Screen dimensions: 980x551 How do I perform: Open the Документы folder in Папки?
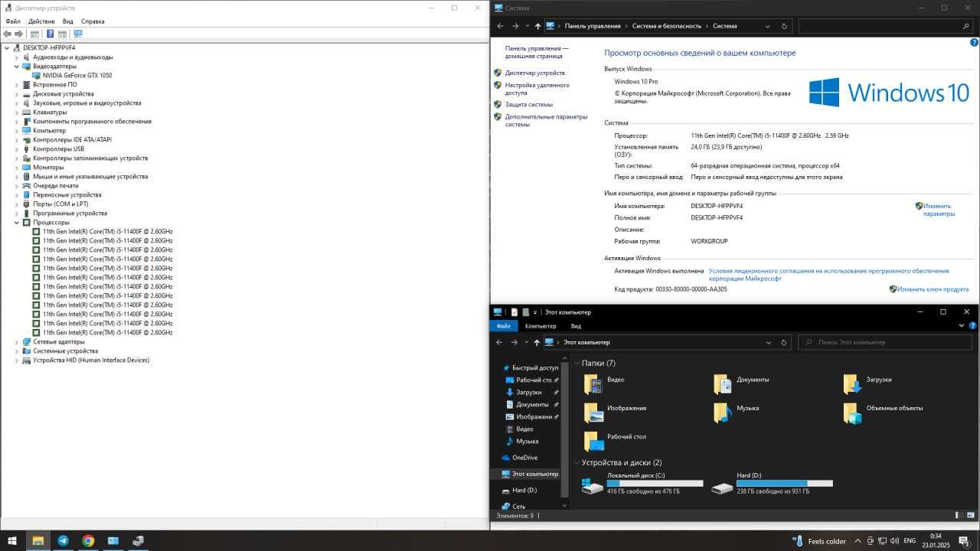coord(741,384)
